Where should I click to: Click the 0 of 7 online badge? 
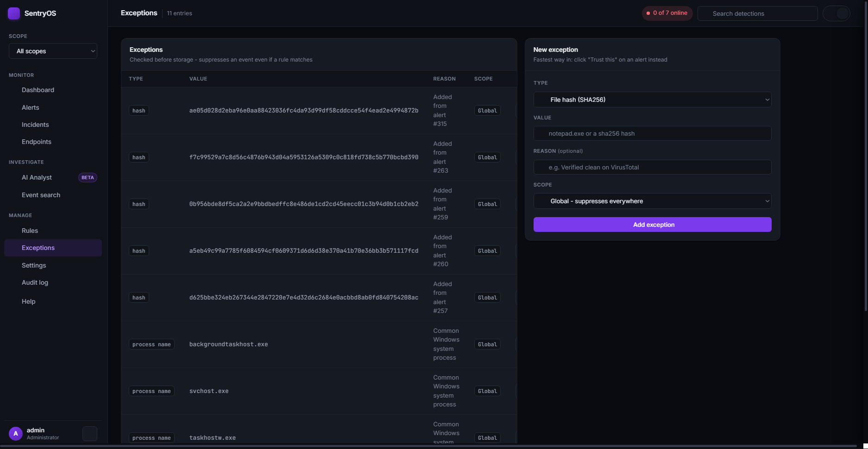click(667, 13)
